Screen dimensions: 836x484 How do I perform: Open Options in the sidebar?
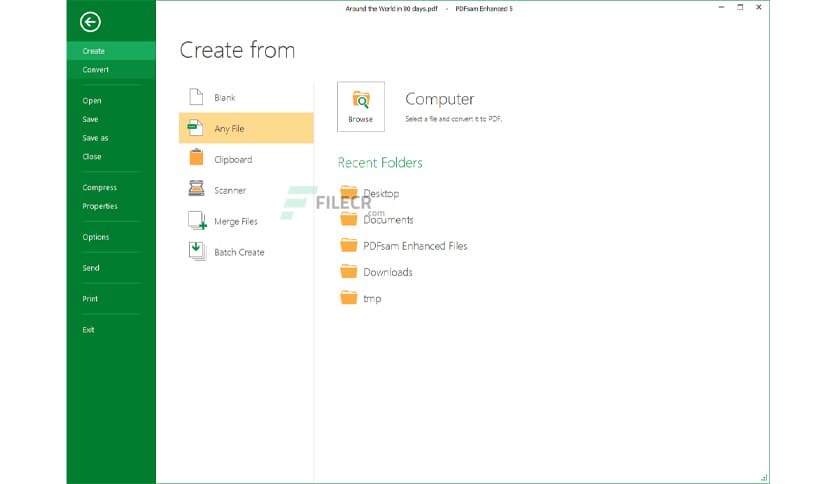pyautogui.click(x=96, y=237)
